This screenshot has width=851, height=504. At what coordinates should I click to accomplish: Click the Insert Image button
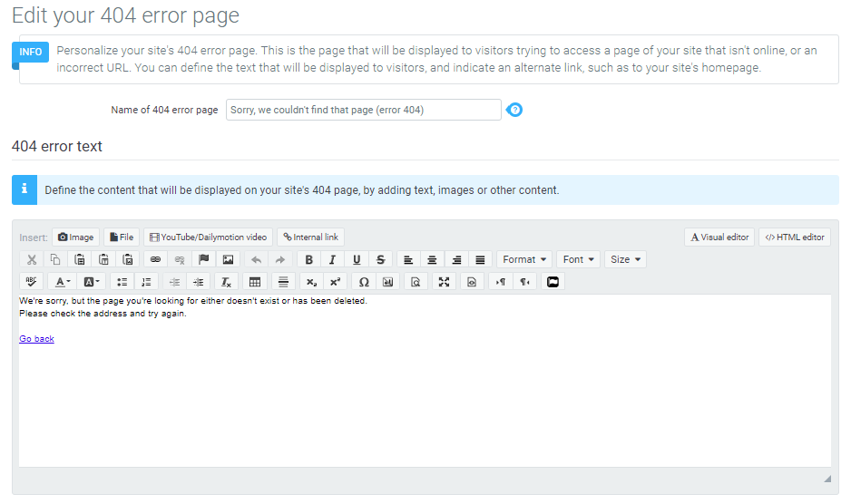75,237
